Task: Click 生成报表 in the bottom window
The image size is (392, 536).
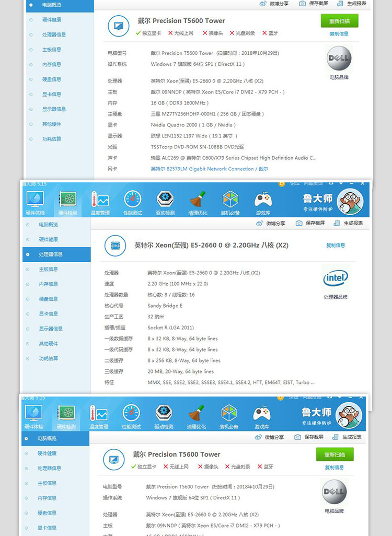Action: click(347, 437)
